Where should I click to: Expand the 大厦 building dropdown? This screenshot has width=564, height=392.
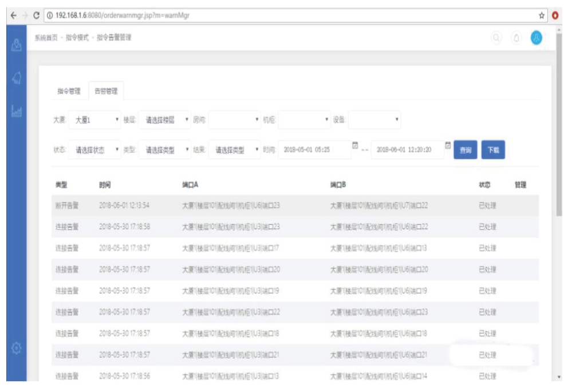pos(94,120)
